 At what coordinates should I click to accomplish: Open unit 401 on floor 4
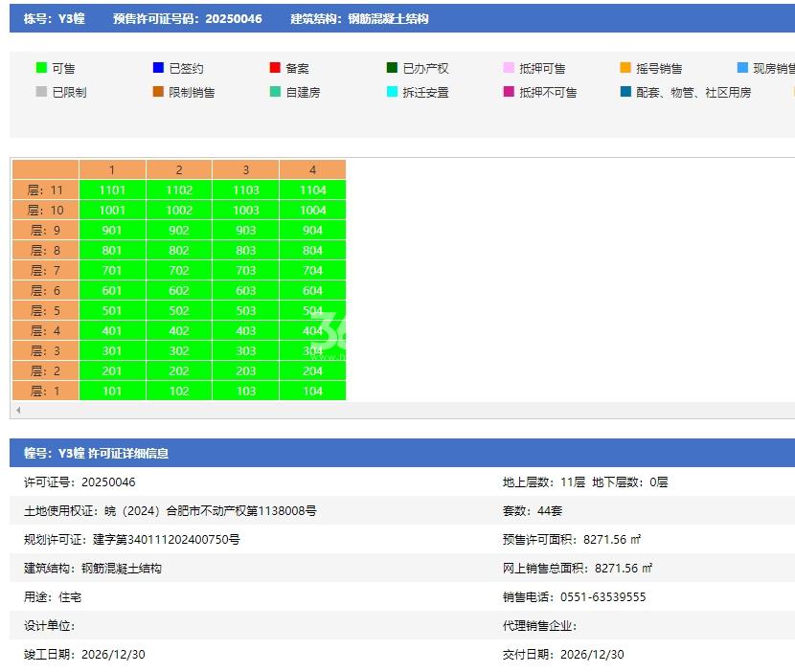(112, 330)
